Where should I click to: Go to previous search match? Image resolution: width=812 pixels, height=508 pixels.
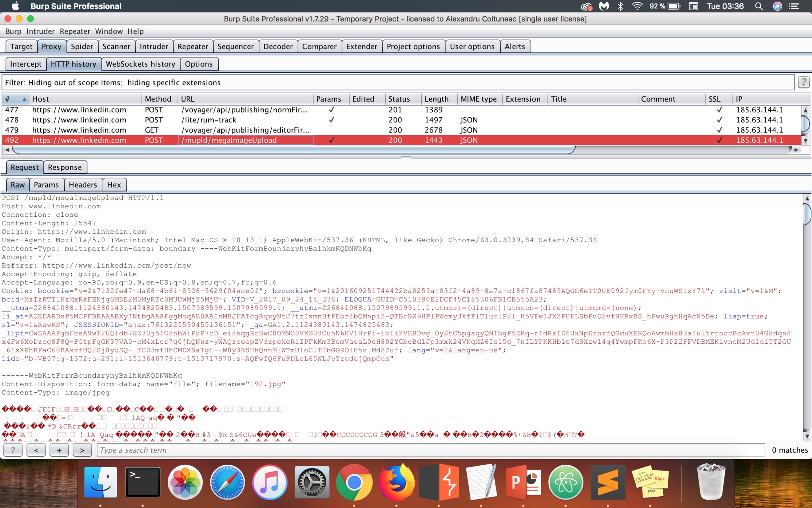(36, 450)
